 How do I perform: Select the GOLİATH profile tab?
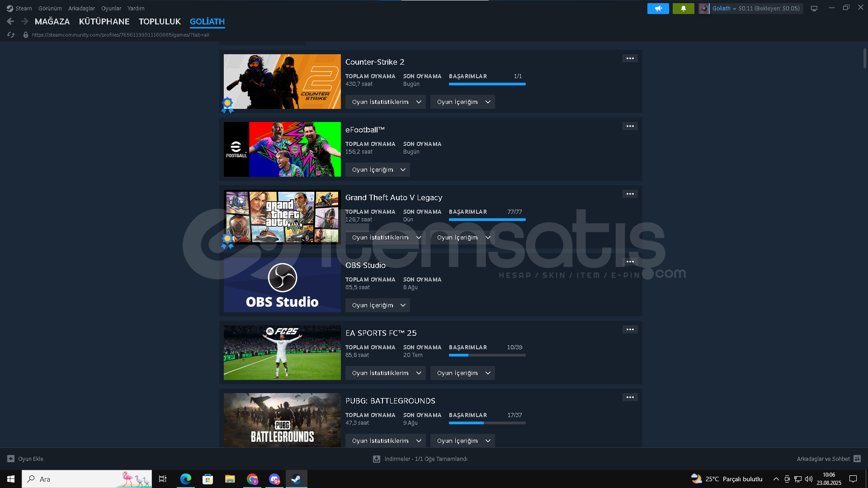coord(208,21)
